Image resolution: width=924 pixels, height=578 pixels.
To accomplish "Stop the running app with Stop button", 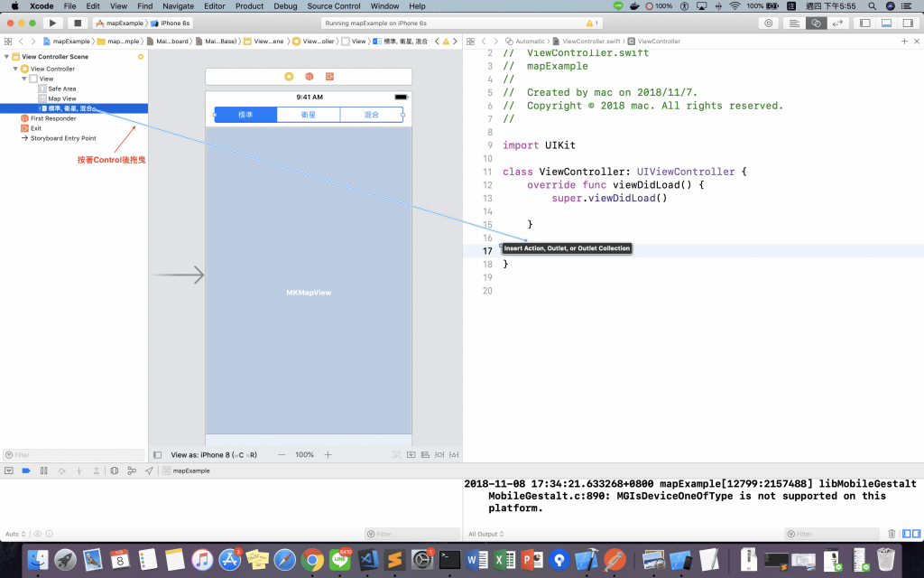I will point(78,23).
